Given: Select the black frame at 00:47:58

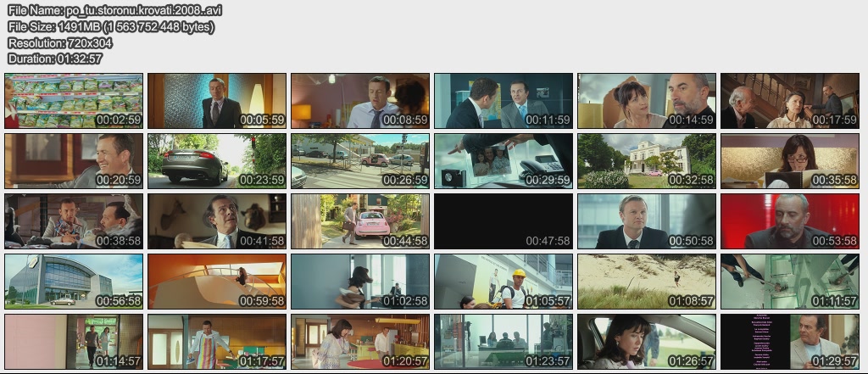Looking at the screenshot, I should coord(504,221).
